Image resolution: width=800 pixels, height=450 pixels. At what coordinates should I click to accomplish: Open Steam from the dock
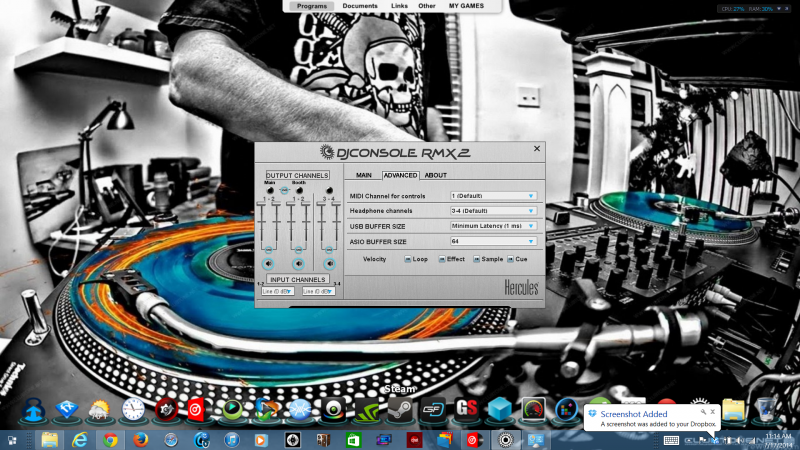click(400, 409)
